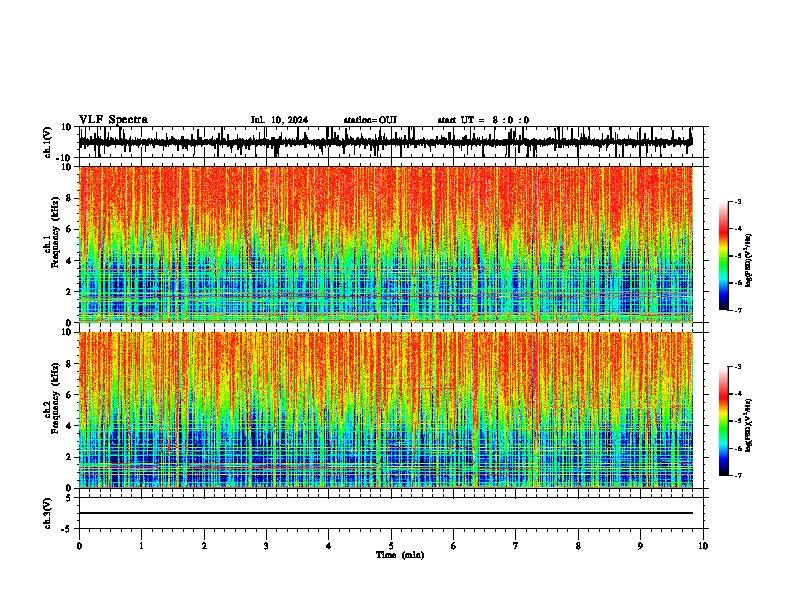Click the flat ch.3 voltage line
The width and height of the screenshot is (792, 612).
tap(385, 513)
